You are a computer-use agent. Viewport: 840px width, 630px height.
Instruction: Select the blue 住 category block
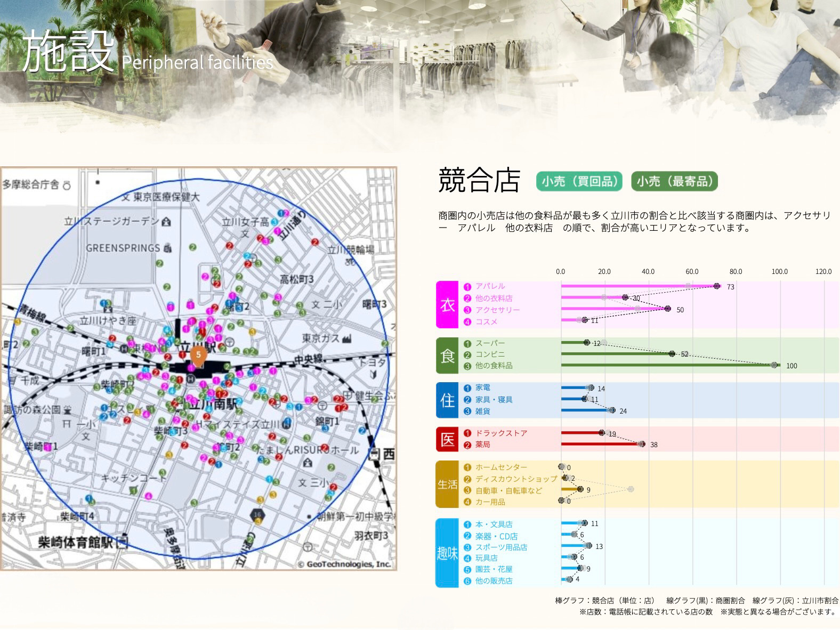[447, 400]
